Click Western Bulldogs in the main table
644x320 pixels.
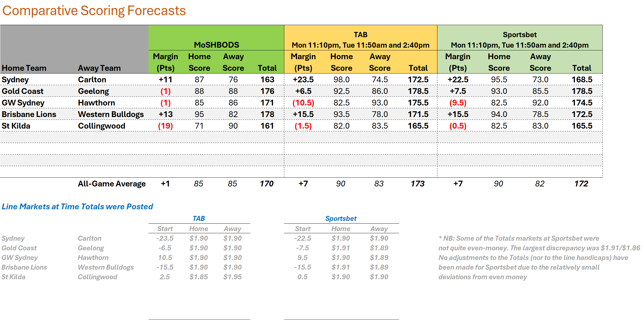coord(111,114)
